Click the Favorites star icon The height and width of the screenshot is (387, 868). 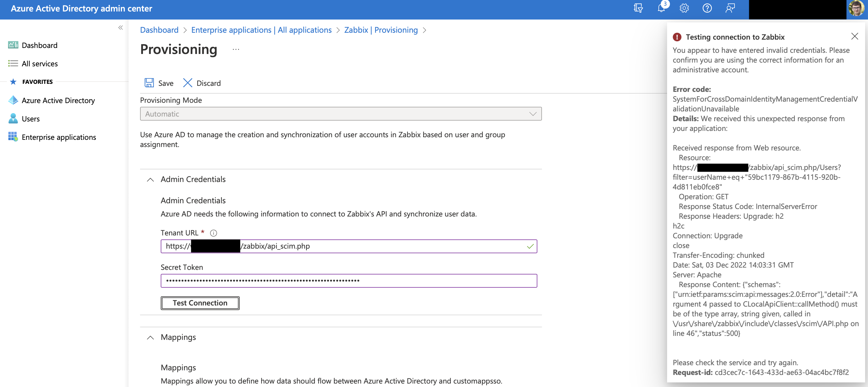(13, 82)
